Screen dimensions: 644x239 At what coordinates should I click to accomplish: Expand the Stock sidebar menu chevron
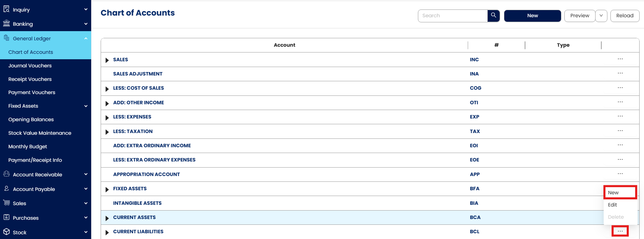pyautogui.click(x=86, y=232)
